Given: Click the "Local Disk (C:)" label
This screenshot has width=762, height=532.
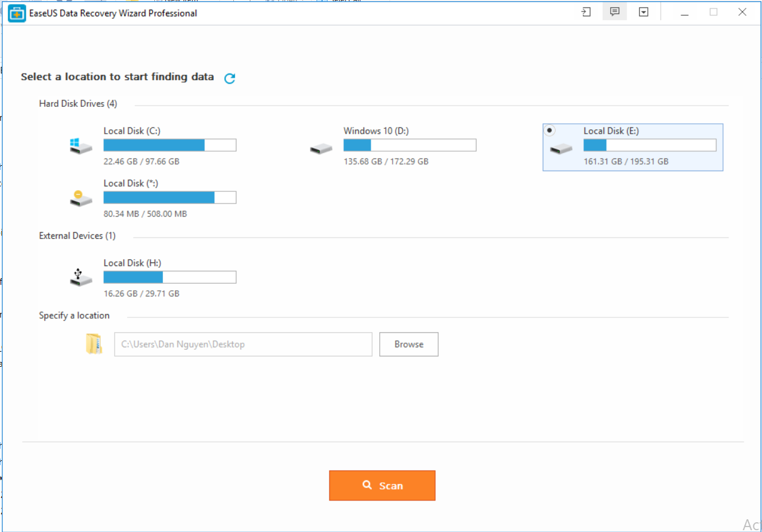Looking at the screenshot, I should [132, 131].
